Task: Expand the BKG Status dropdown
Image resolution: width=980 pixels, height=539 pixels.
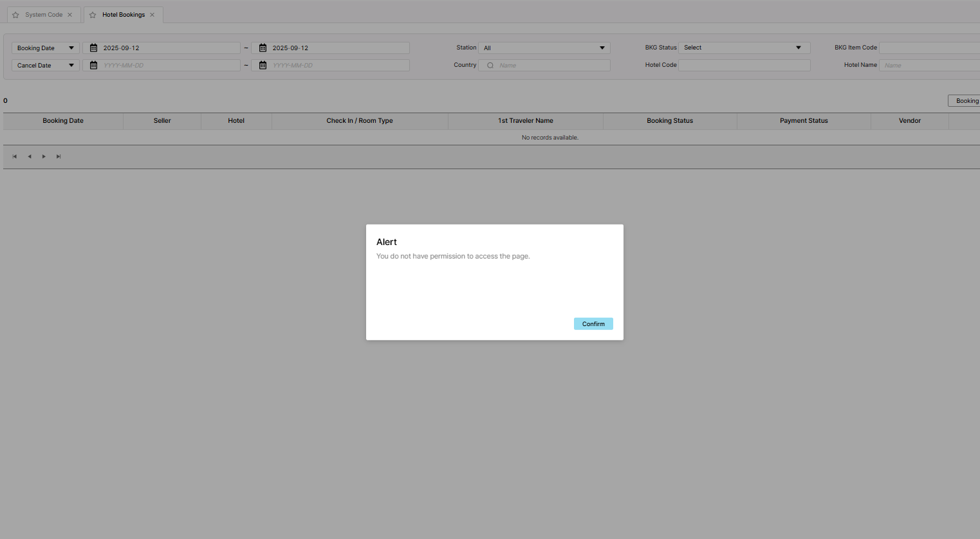Action: (x=744, y=48)
